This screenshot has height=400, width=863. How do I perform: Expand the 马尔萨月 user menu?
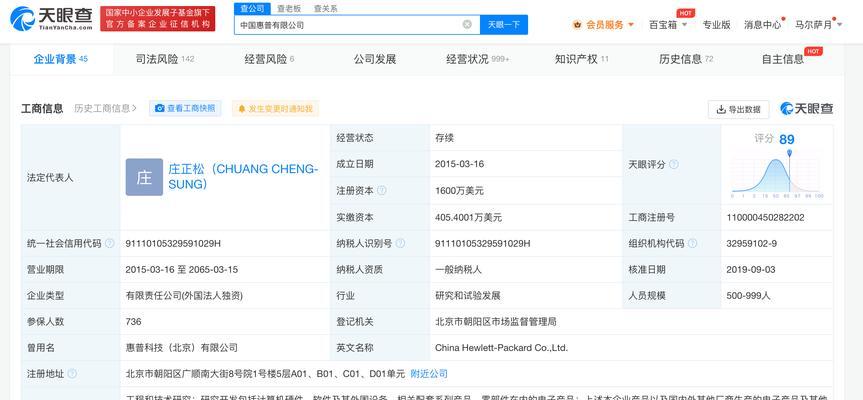pos(818,25)
